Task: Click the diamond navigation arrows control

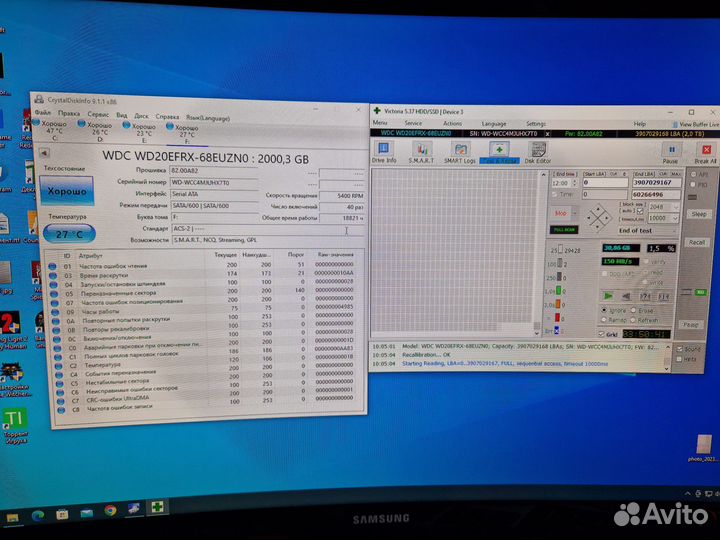Action: (598, 217)
